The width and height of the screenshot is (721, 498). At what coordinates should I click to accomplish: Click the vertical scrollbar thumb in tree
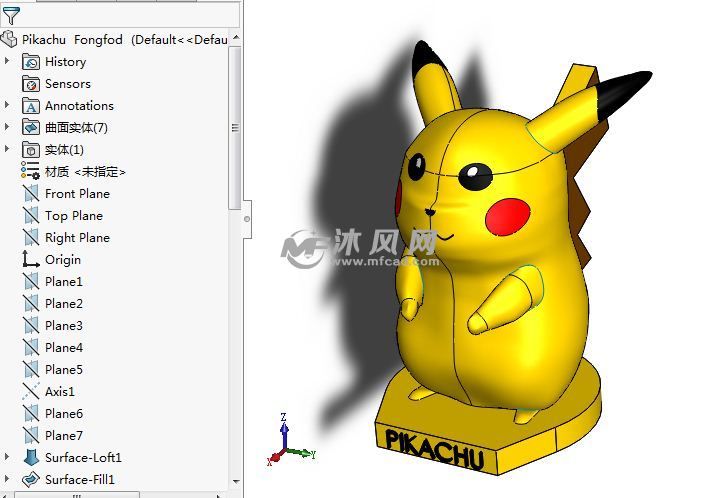click(235, 128)
